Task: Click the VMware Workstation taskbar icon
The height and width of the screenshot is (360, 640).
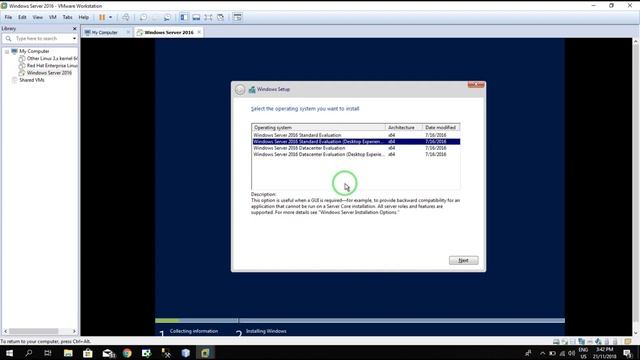Action: coord(205,353)
